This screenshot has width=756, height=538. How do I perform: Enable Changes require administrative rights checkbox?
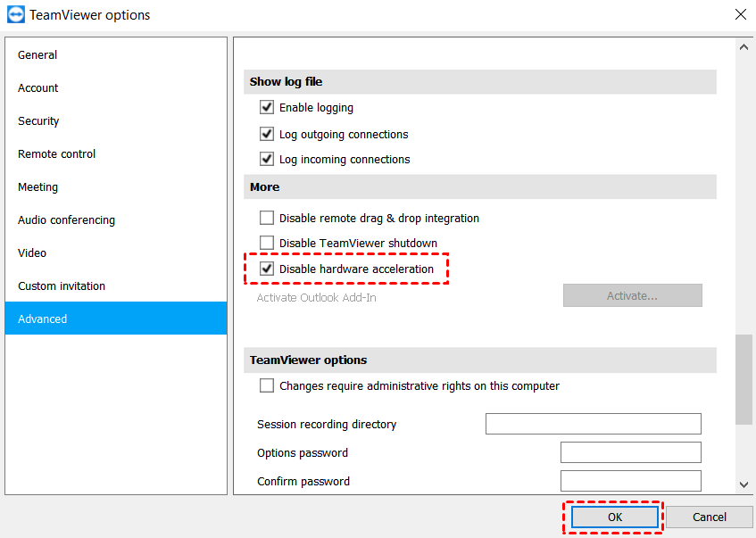(267, 385)
